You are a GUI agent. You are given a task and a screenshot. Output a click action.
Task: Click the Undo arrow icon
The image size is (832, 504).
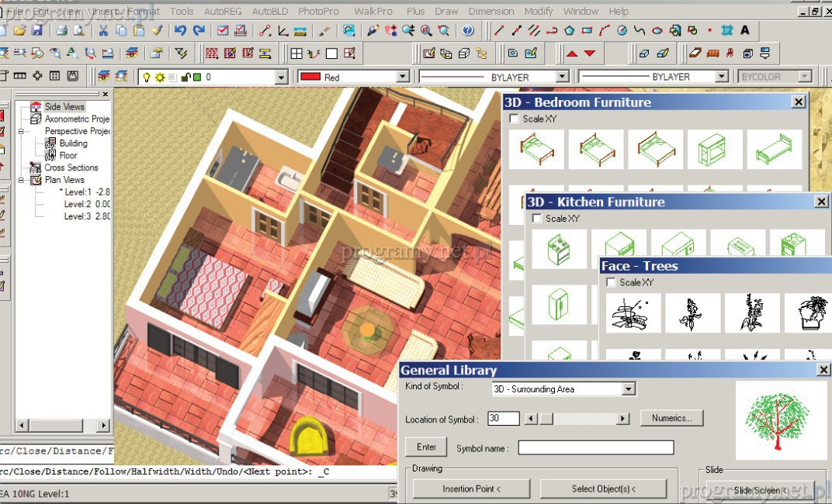[x=180, y=31]
